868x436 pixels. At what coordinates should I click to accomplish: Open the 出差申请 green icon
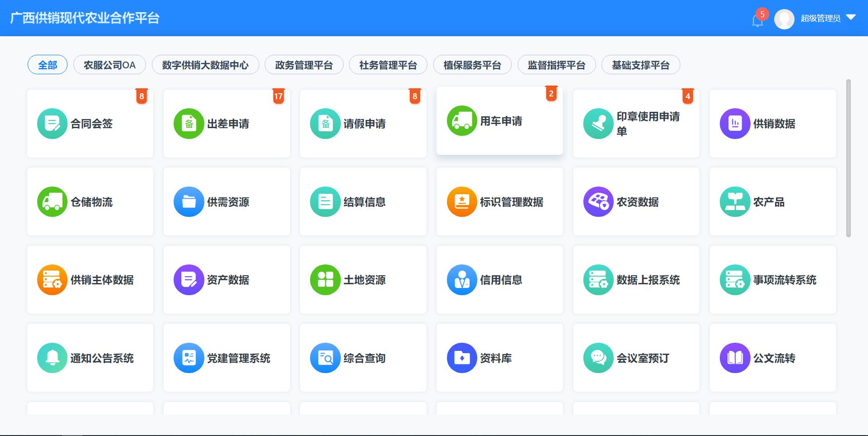[189, 124]
